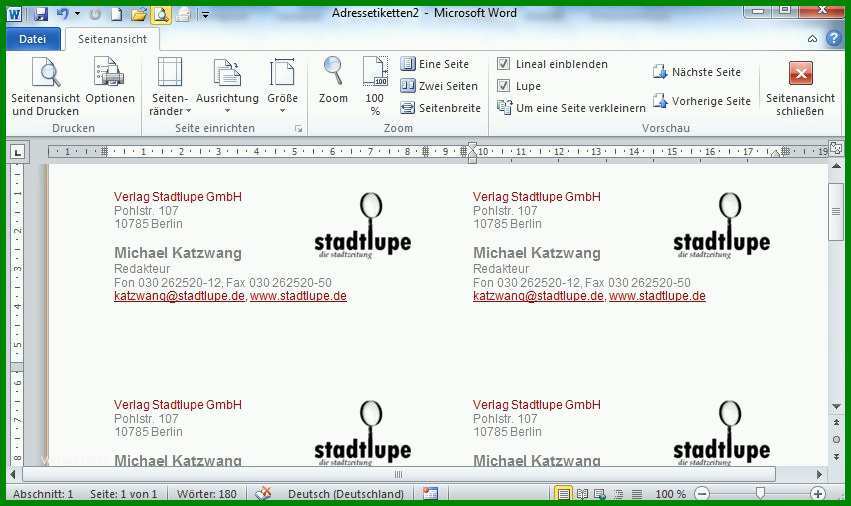Click the vertical scrollbar down arrow
851x506 pixels.
click(836, 407)
